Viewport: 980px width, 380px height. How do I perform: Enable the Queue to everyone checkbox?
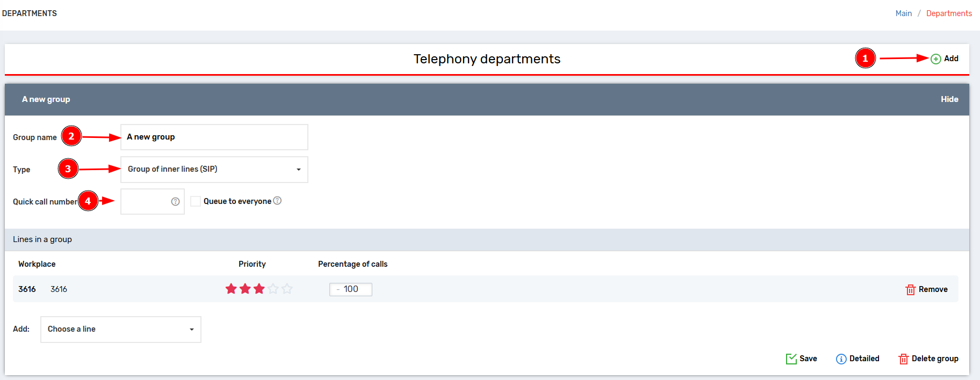point(196,201)
